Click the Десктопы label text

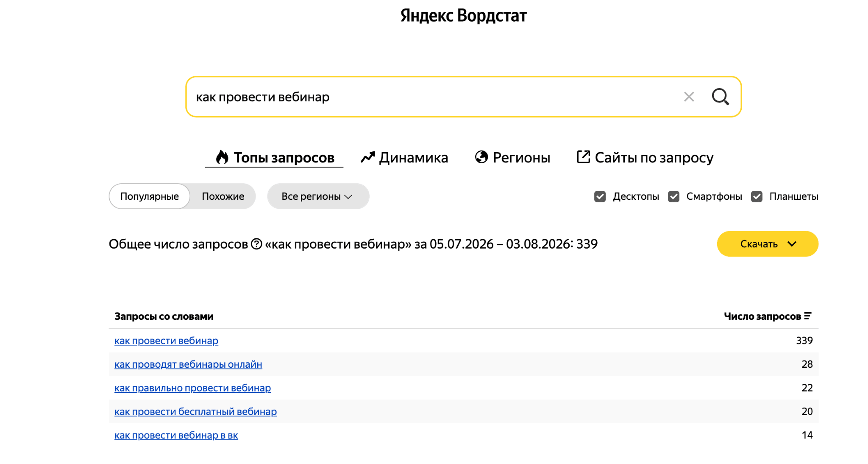[636, 196]
